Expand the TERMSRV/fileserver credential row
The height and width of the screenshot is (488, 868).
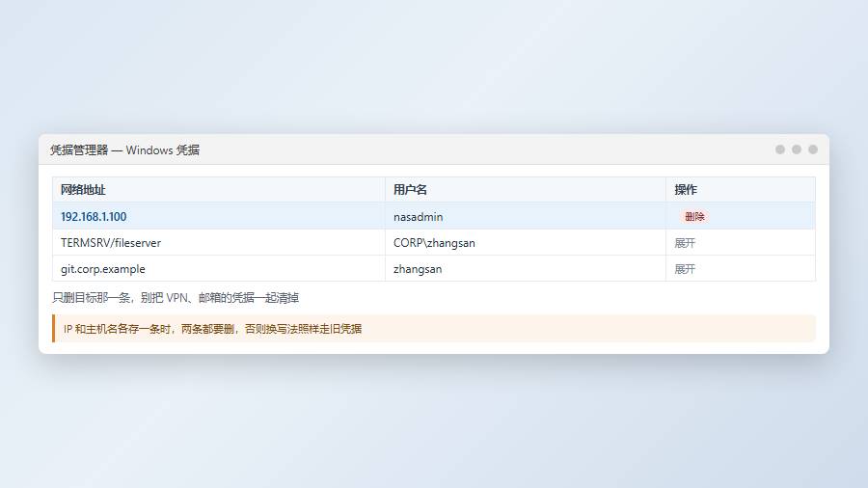click(x=684, y=243)
